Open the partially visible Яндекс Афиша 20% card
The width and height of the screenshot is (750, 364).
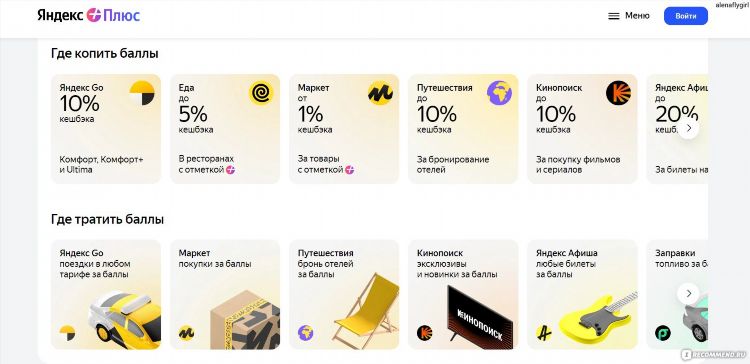(x=677, y=129)
